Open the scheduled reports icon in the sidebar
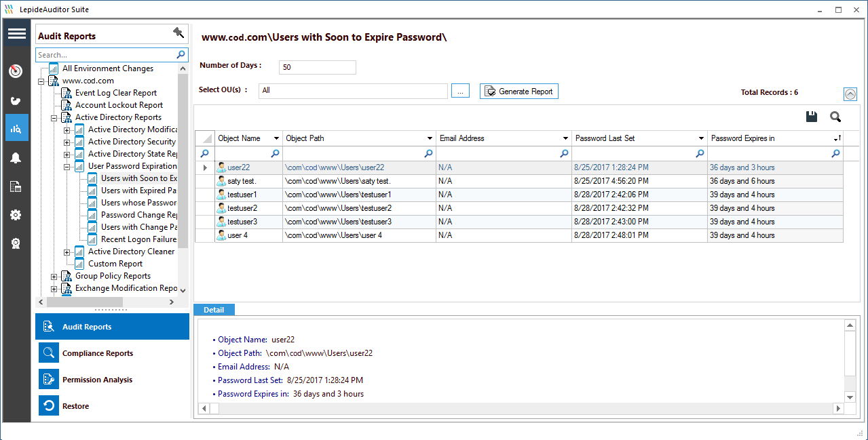 [16, 186]
